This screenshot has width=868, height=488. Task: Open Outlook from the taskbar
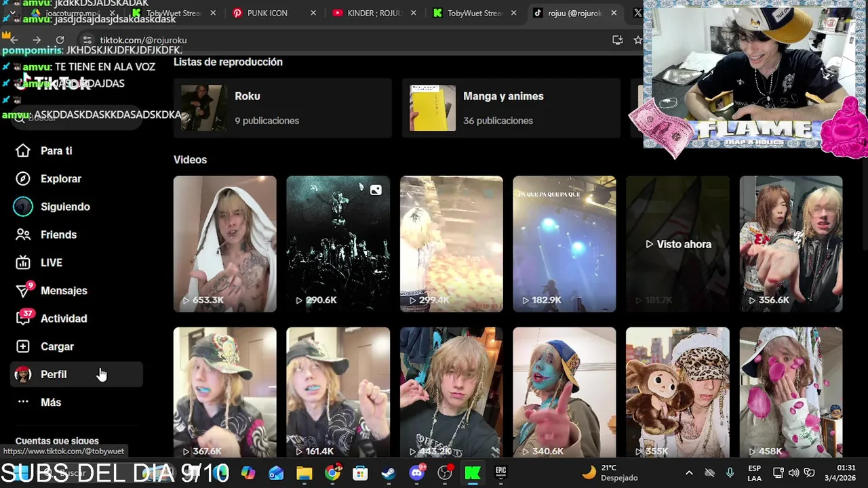pos(276,472)
